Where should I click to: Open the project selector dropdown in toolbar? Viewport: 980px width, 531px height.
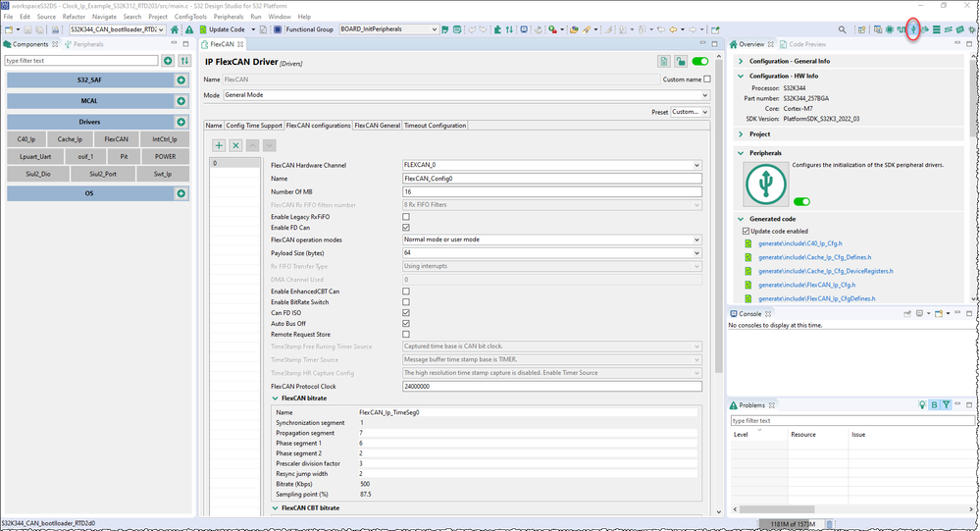[x=117, y=29]
